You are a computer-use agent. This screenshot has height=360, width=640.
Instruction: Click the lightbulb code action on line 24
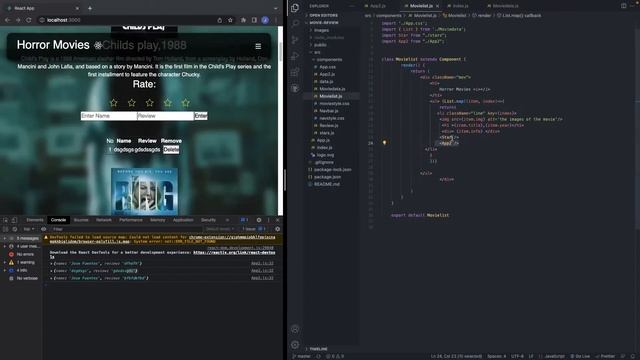coord(384,142)
